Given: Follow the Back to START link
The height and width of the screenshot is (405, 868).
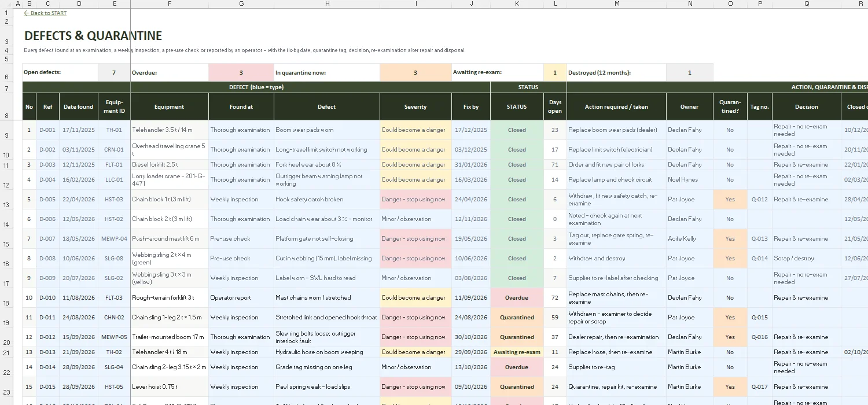Looking at the screenshot, I should coord(45,13).
